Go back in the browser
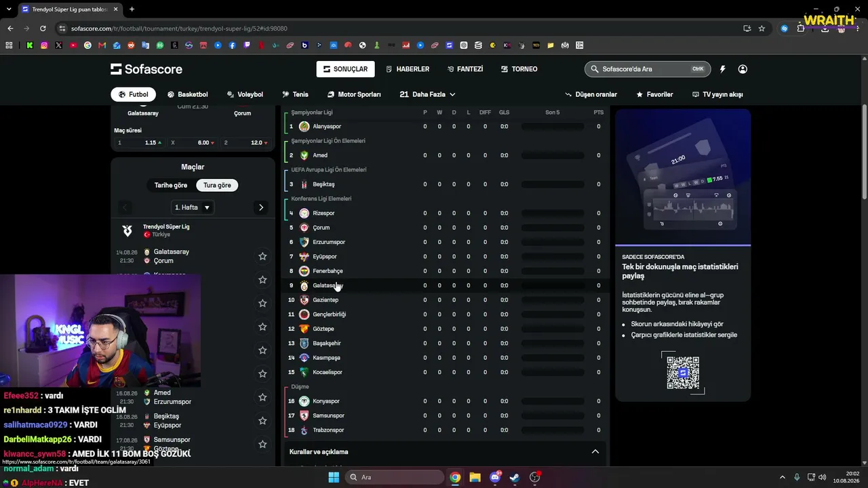Image resolution: width=868 pixels, height=488 pixels. [x=10, y=28]
